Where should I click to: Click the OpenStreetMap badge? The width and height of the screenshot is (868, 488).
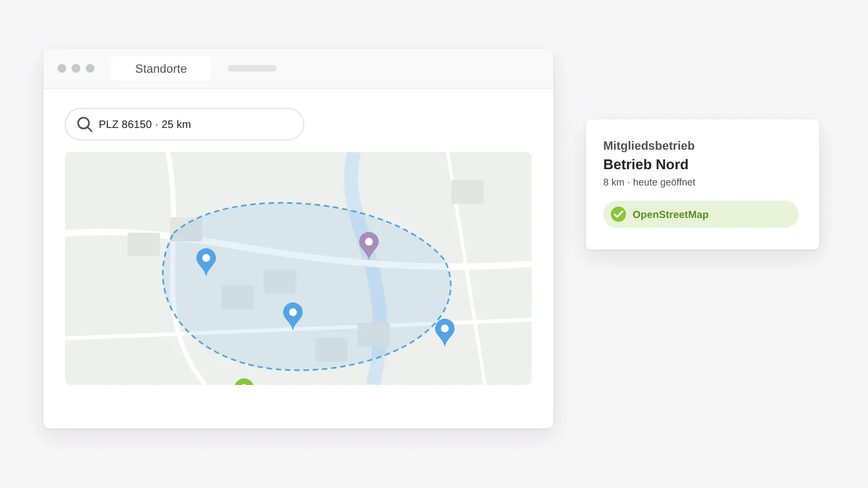(701, 214)
